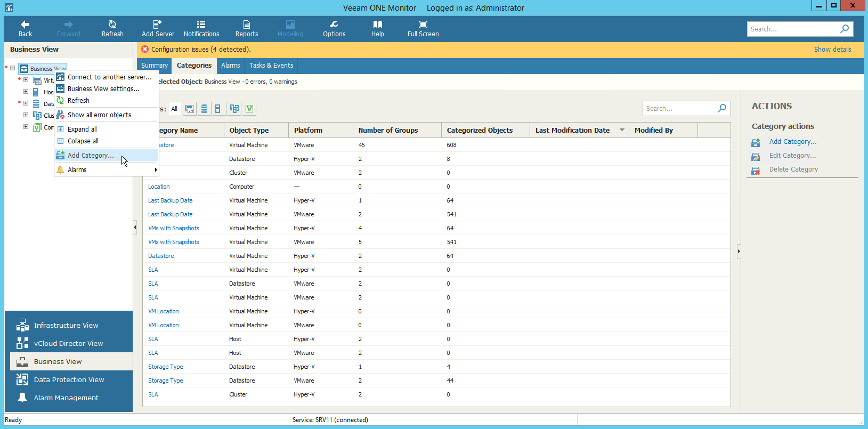Select the All filter button
This screenshot has height=429, width=868.
click(174, 109)
